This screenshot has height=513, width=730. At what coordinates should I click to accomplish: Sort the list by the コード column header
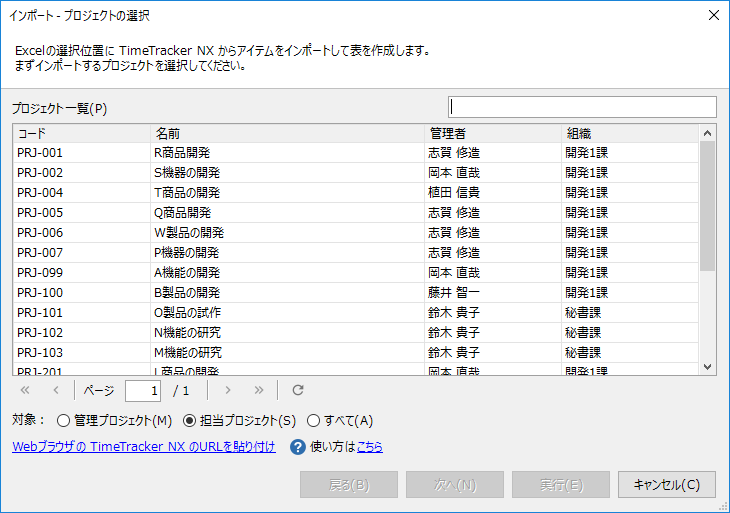pos(80,133)
